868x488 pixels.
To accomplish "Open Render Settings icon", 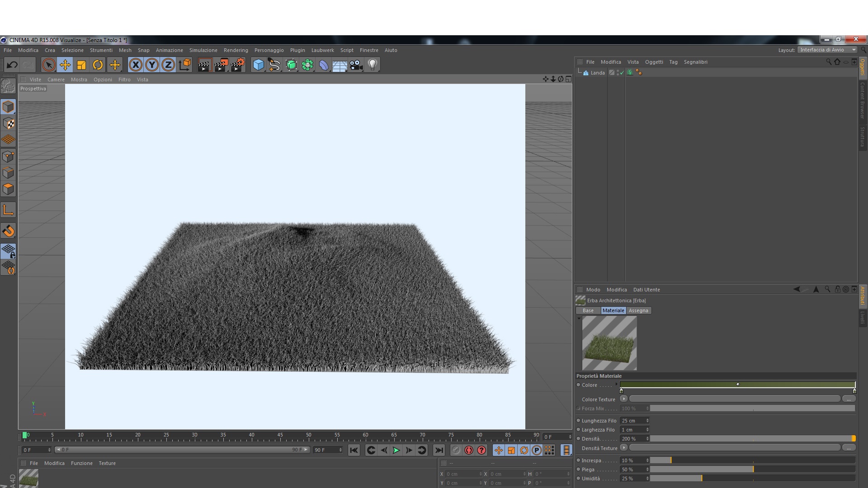I will (x=238, y=65).
